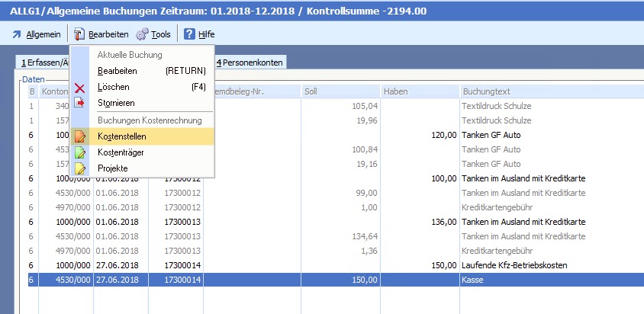Click the yellow Projekte icon
The width and height of the screenshot is (644, 314).
(80, 168)
